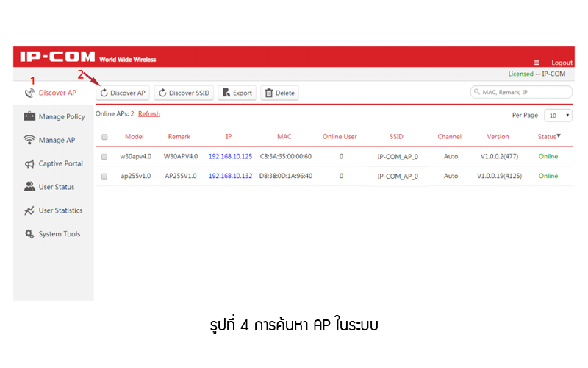Click version cell V1.0.0.2(477)
Viewport: 588px width, 368px height.
click(500, 156)
